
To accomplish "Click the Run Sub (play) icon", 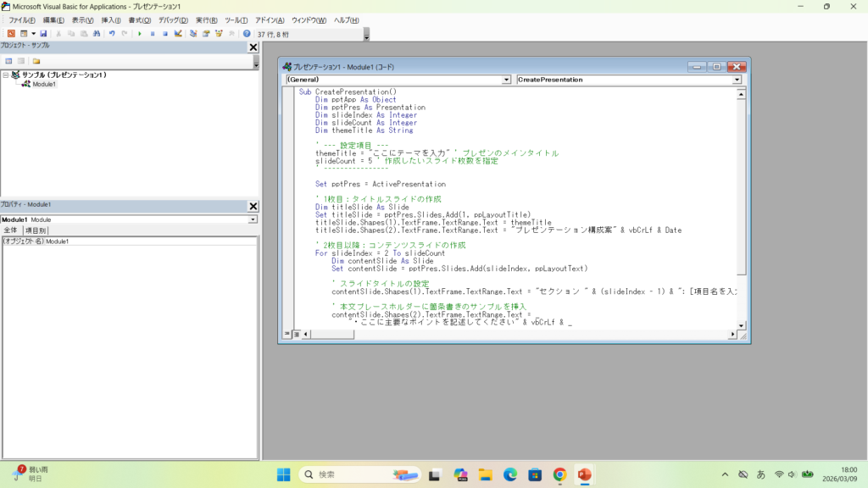I will point(140,34).
